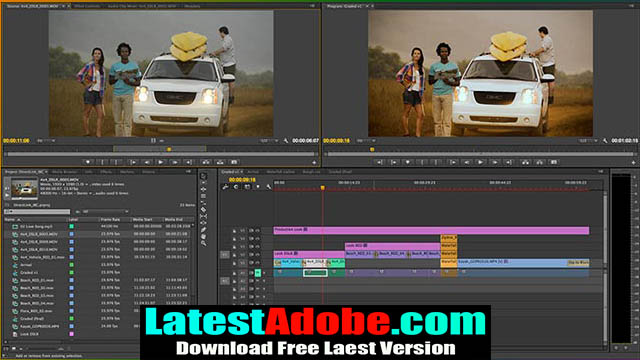640x360 pixels.
Task: Select Kayak_GOPR0026.MP4 in Project panel
Action: 40,327
